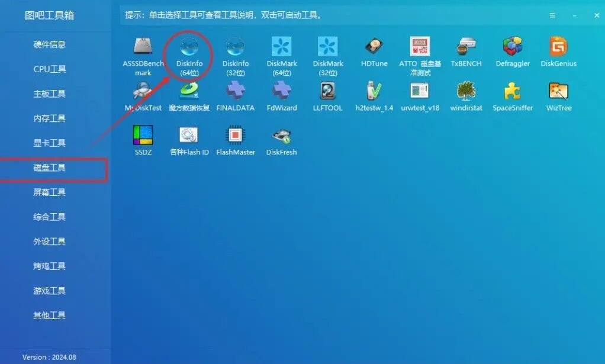
Task: Select the SSDZ tool icon
Action: click(x=143, y=136)
